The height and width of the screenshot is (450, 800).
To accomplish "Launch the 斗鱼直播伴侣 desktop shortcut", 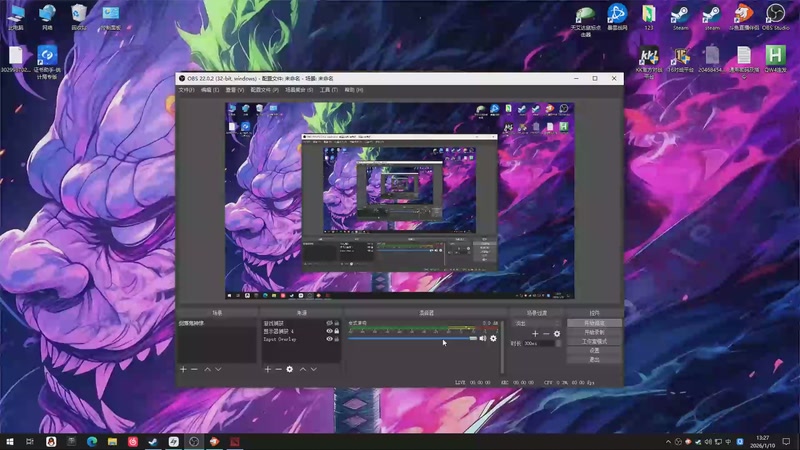I will [x=744, y=17].
